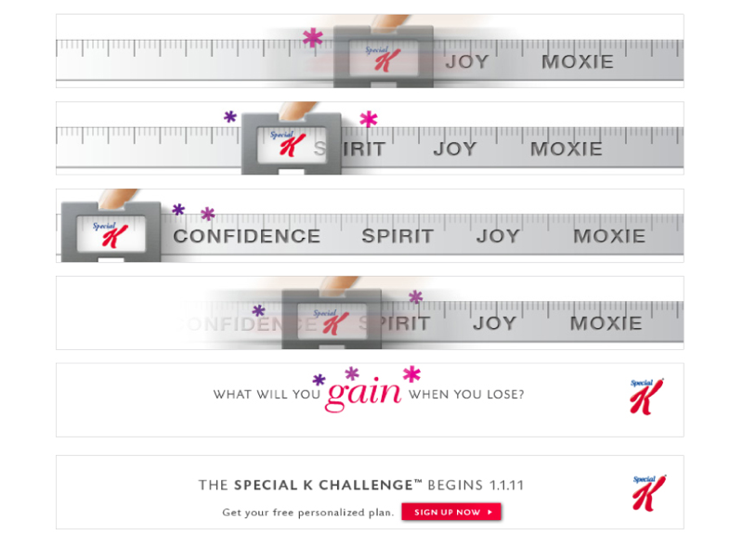Click 'THE SPECIAL K CHALLENGE BEGINS 1.1.11' headline
756x548 pixels.
pyautogui.click(x=361, y=485)
